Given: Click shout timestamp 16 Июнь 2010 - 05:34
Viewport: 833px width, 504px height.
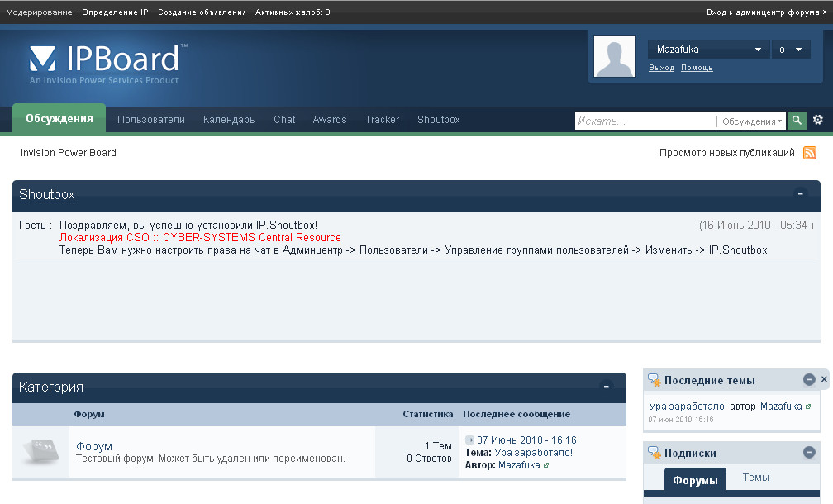Looking at the screenshot, I should 756,226.
